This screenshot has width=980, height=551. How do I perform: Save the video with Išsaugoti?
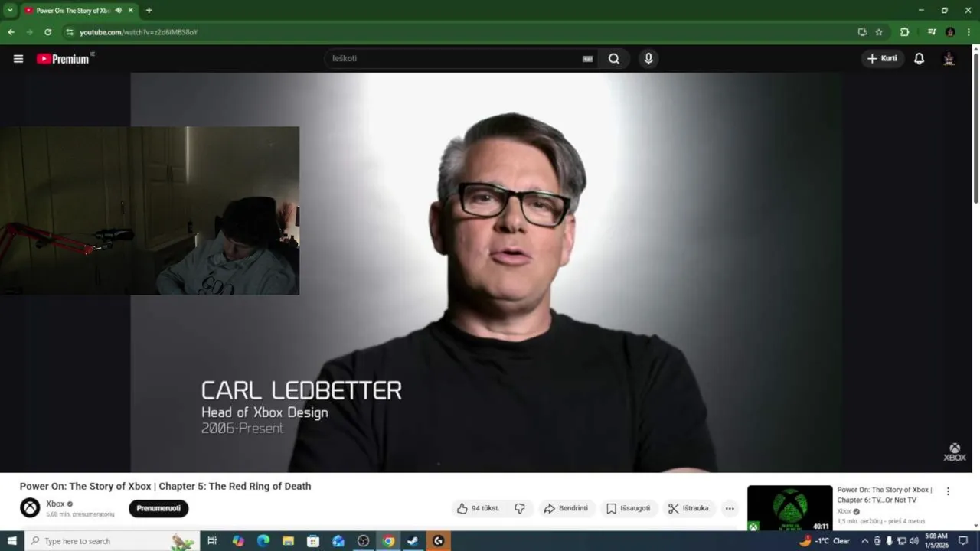point(629,508)
